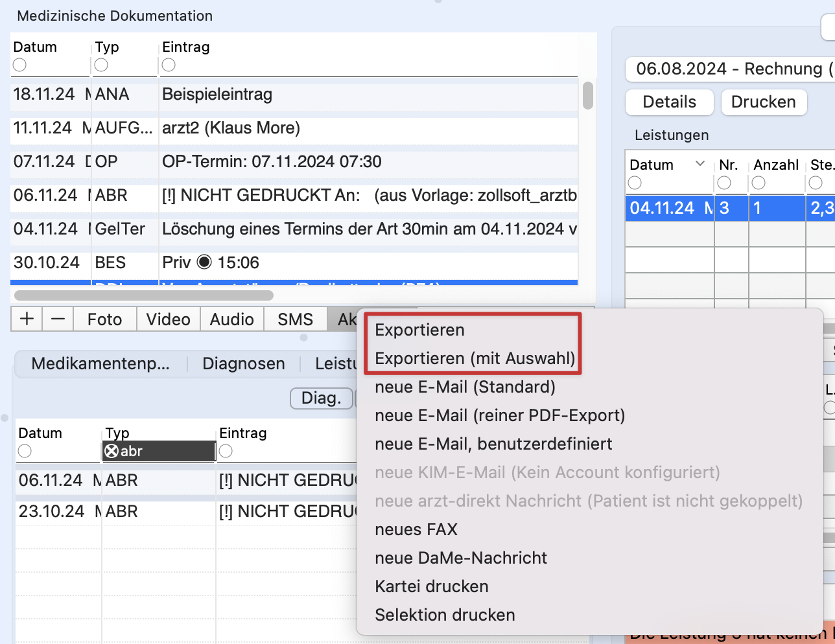Click Nr. column header in Leistungen
835x644 pixels.
click(x=729, y=165)
